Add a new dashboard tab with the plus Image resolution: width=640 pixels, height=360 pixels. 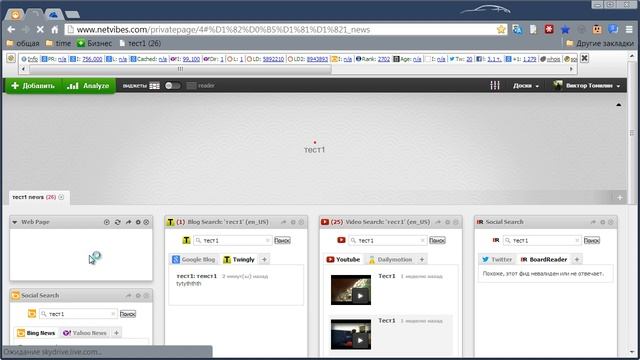620,198
